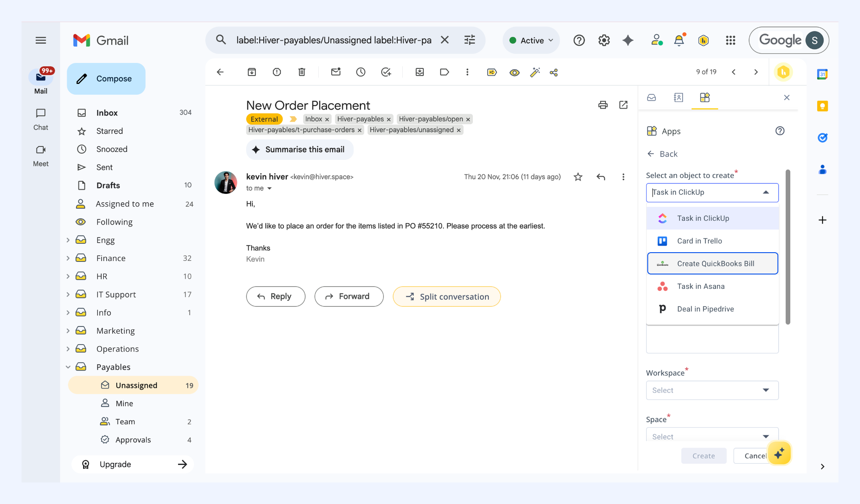The width and height of the screenshot is (860, 504).
Task: Open the Unassigned folder under Payables
Action: click(133, 385)
